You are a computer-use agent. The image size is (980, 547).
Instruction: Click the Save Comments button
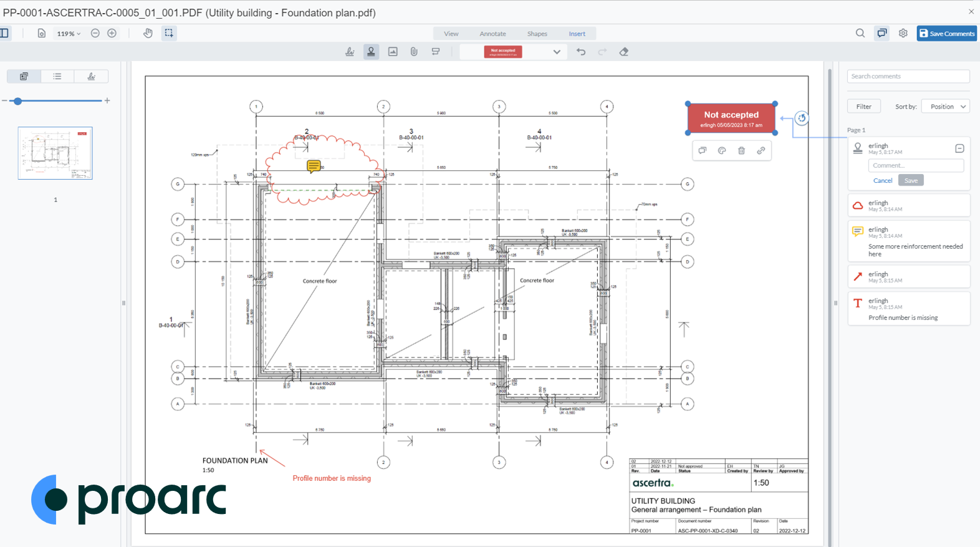[x=946, y=34]
